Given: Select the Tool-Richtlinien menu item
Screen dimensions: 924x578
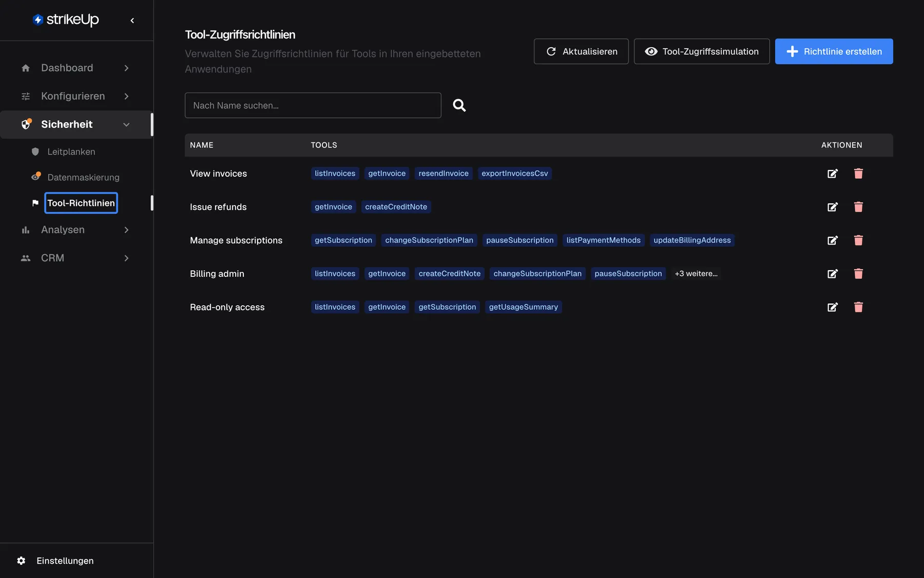Looking at the screenshot, I should tap(81, 203).
